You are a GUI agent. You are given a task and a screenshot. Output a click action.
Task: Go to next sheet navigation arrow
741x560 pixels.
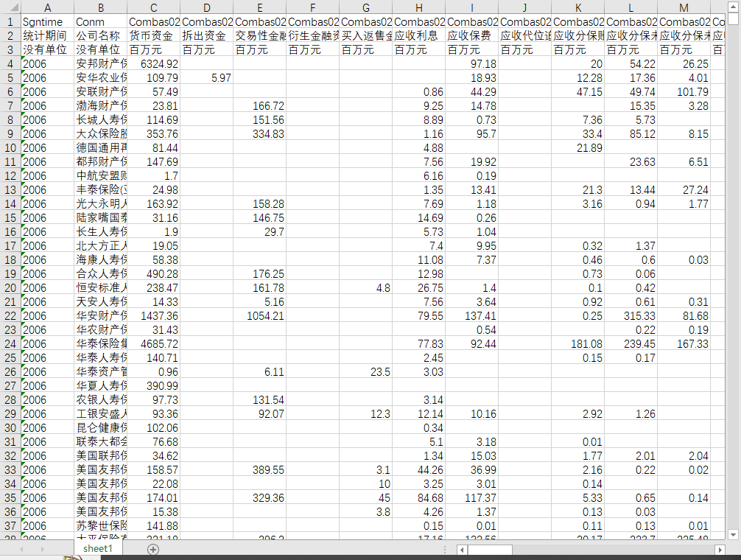tap(42, 549)
